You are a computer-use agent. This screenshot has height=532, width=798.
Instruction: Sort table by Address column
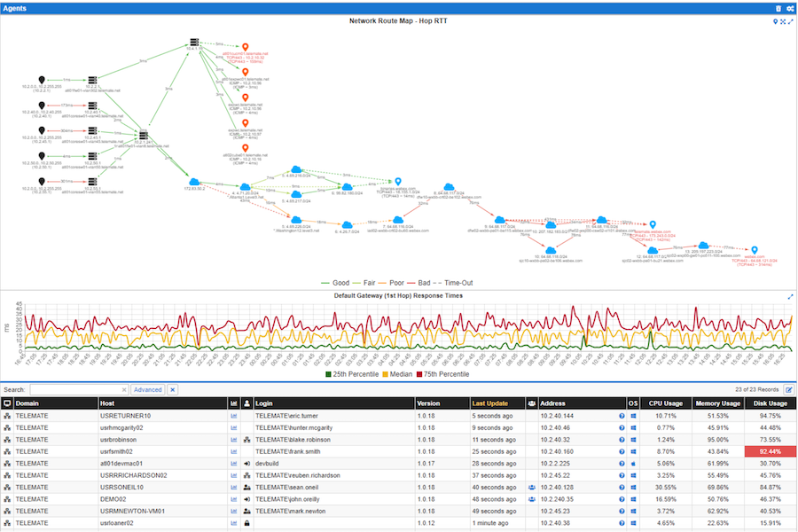click(582, 403)
